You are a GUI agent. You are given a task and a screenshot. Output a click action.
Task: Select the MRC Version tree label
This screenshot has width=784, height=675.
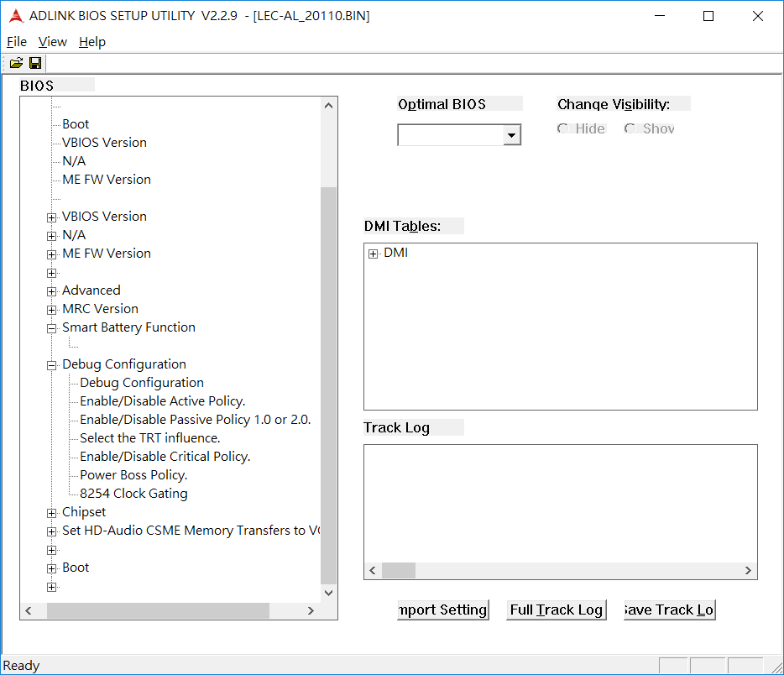tap(100, 308)
